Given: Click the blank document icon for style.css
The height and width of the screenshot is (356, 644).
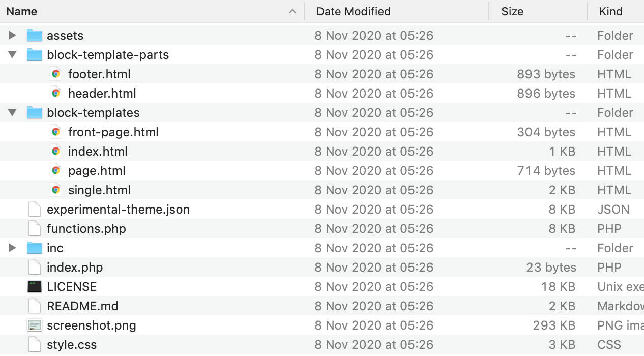Looking at the screenshot, I should click(35, 345).
